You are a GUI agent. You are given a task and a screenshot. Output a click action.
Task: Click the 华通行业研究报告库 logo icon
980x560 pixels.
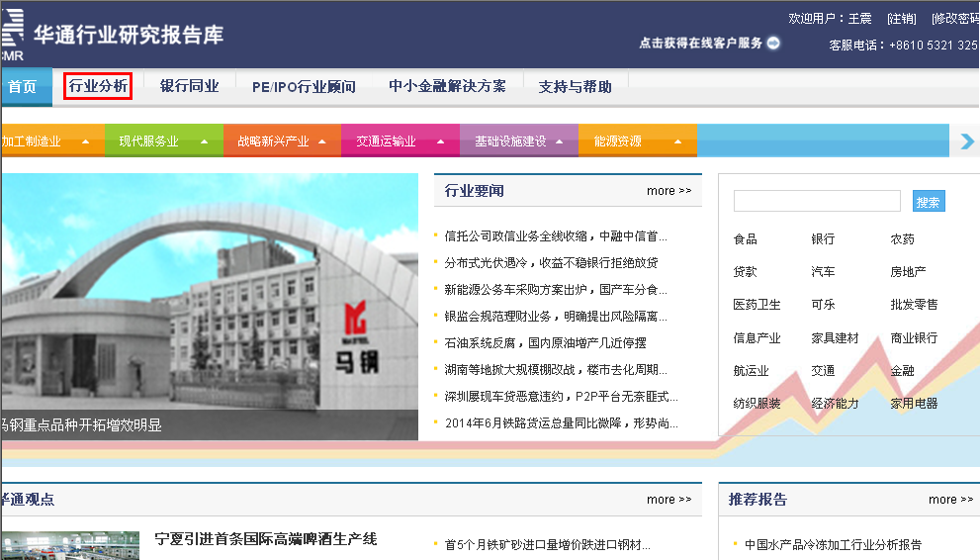point(13,35)
